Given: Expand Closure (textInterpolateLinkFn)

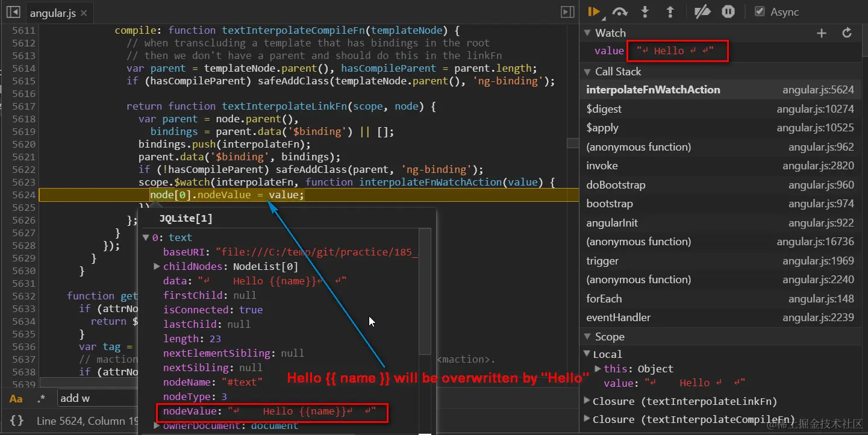Looking at the screenshot, I should [x=587, y=401].
